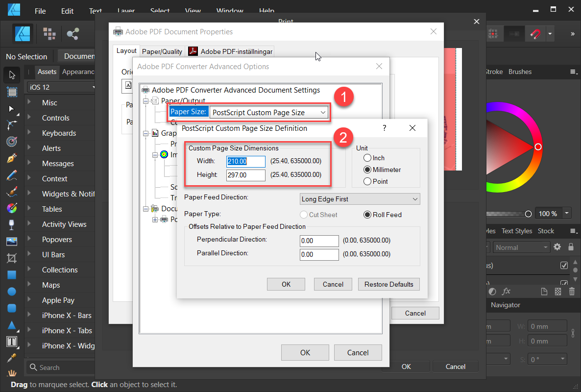
Task: Open the Paper Size dropdown
Action: click(269, 112)
